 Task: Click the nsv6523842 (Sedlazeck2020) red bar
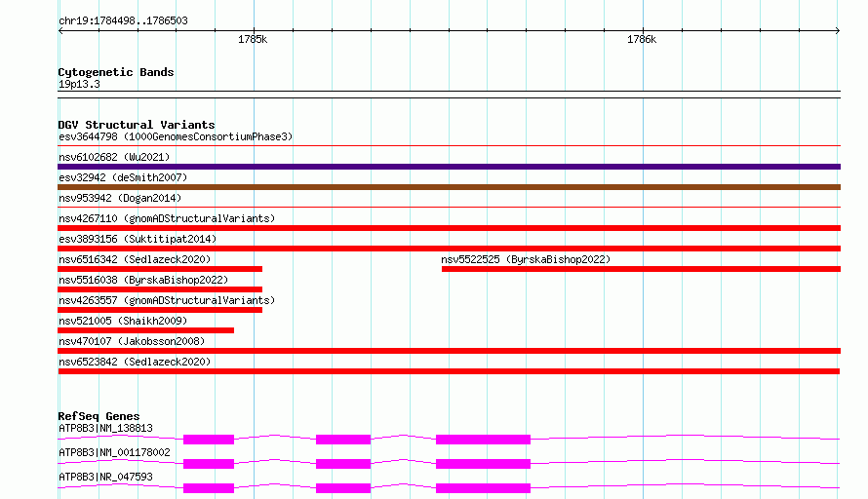coord(449,371)
